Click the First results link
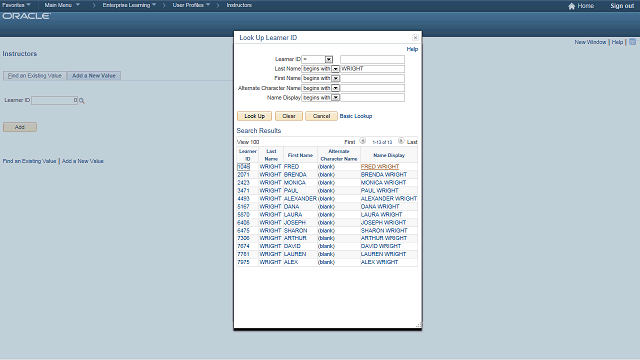The width and height of the screenshot is (640, 360). coord(350,142)
